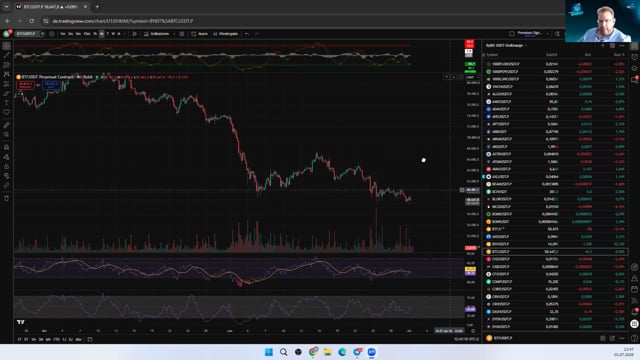Open Microsoft Edge from taskbar
This screenshot has height=360, width=640.
[342, 352]
